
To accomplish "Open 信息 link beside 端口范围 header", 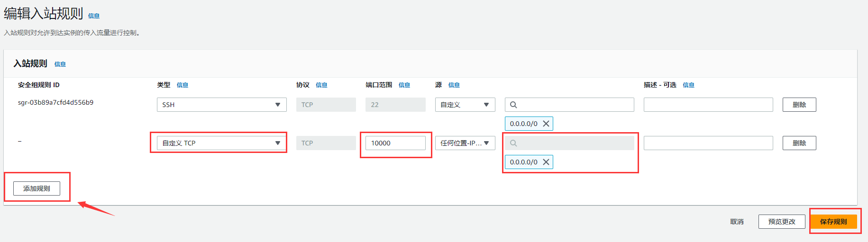I will [404, 85].
